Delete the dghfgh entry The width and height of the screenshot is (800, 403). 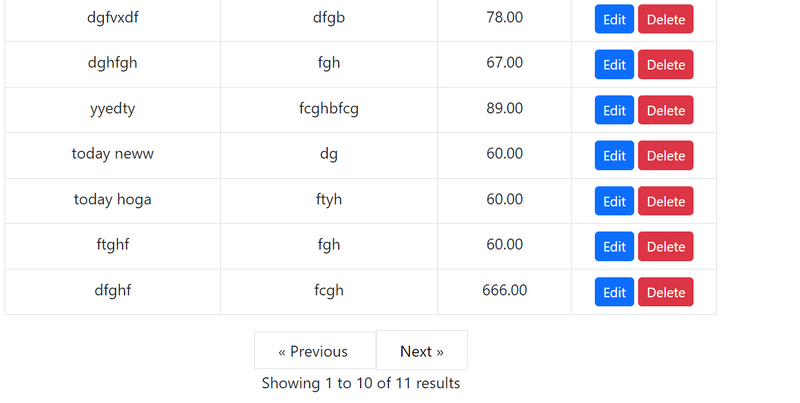665,65
